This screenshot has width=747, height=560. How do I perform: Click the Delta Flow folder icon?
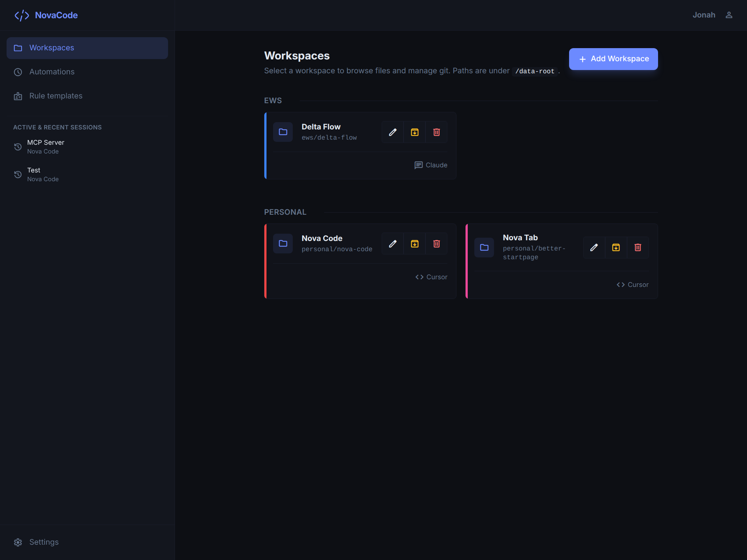[283, 132]
